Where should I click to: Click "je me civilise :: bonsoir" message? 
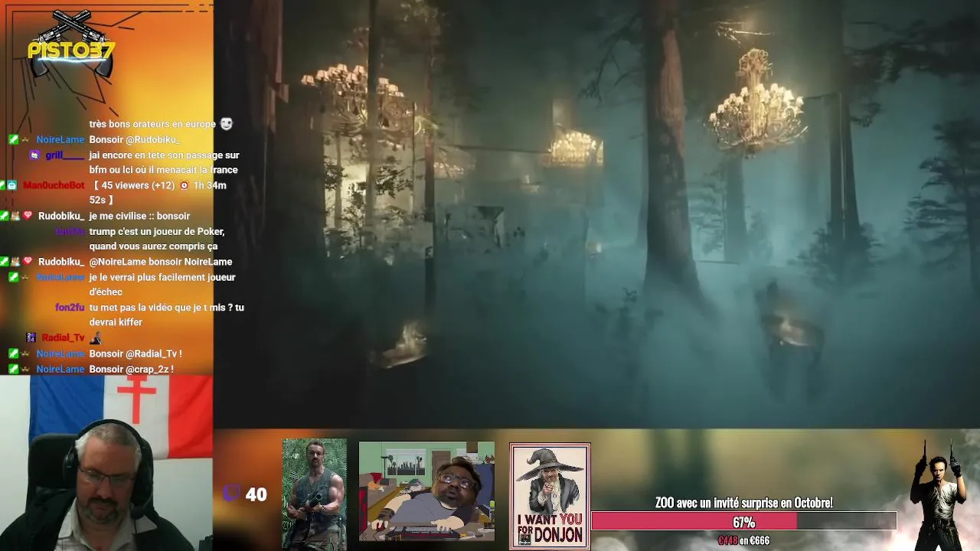tap(139, 216)
